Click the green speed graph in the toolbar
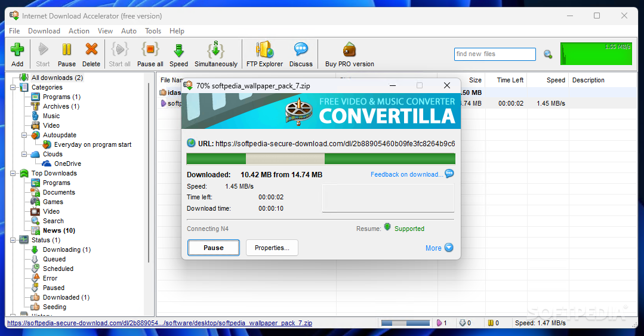The width and height of the screenshot is (644, 336). click(596, 54)
